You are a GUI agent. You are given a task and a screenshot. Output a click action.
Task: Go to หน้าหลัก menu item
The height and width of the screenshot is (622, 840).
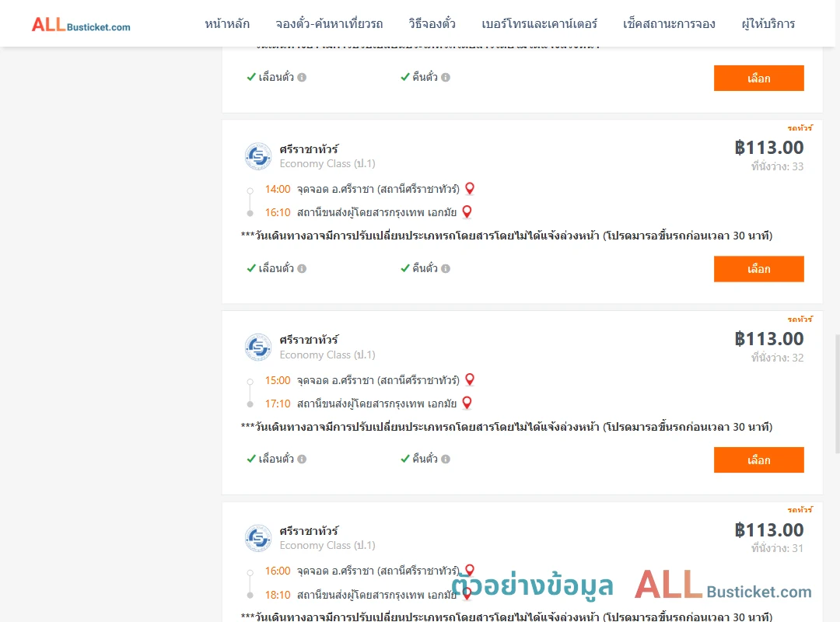[227, 23]
